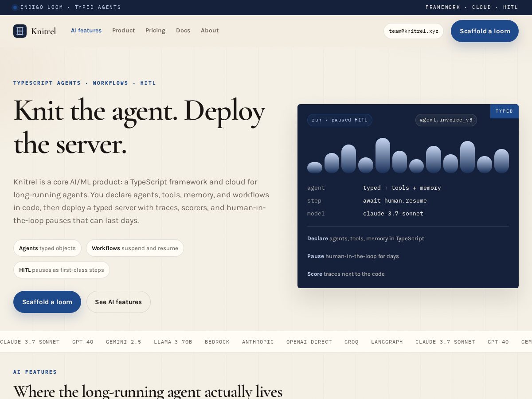Click the Knitrel logo icon
Viewport: 532px width, 399px height.
pyautogui.click(x=20, y=31)
